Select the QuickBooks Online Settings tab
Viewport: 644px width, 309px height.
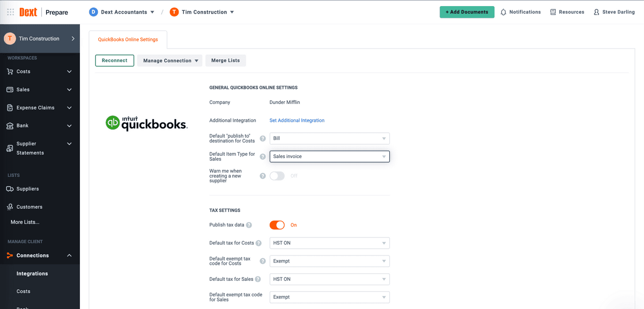coord(128,40)
